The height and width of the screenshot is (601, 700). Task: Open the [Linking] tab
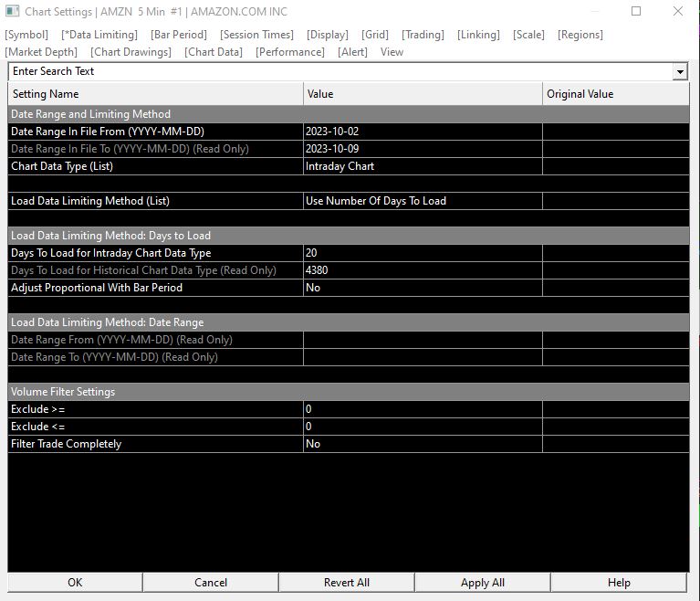click(478, 35)
